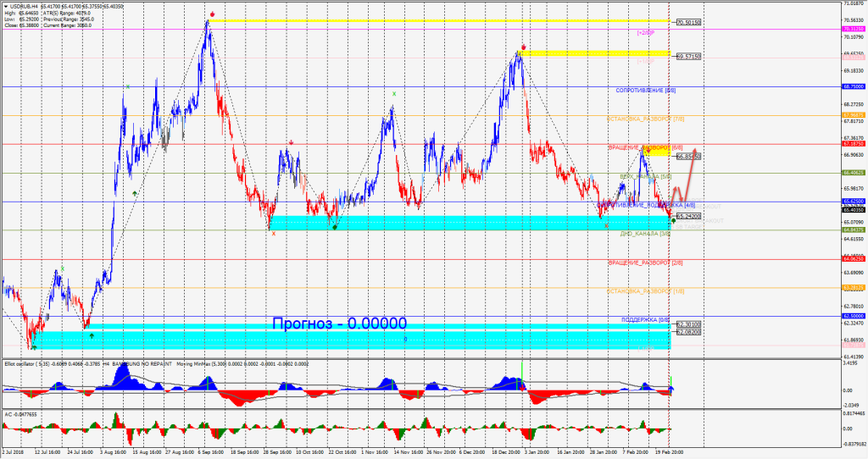Click the green dot below the 65.24200 label
The width and height of the screenshot is (868, 459).
[x=673, y=220]
